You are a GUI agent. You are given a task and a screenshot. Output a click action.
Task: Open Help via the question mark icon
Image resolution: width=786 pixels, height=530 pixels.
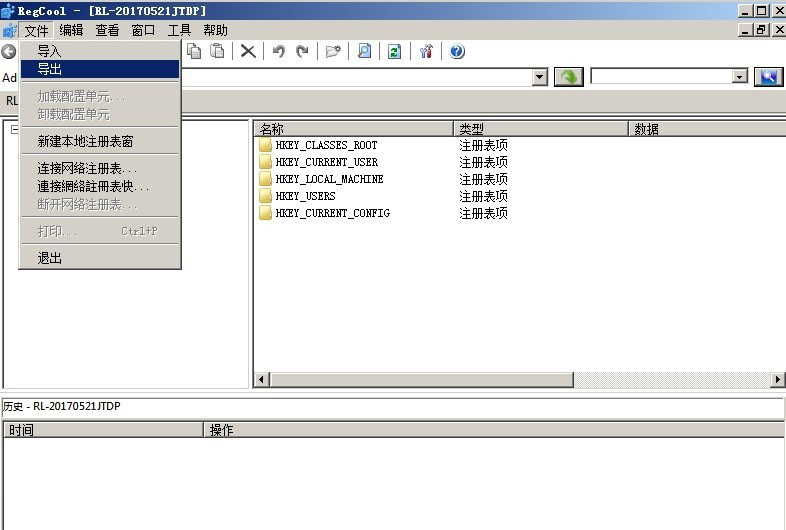pos(457,51)
